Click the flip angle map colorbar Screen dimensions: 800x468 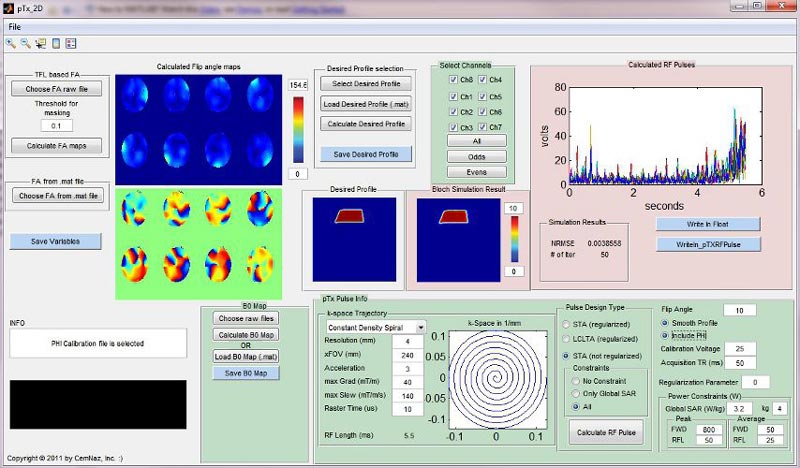298,130
